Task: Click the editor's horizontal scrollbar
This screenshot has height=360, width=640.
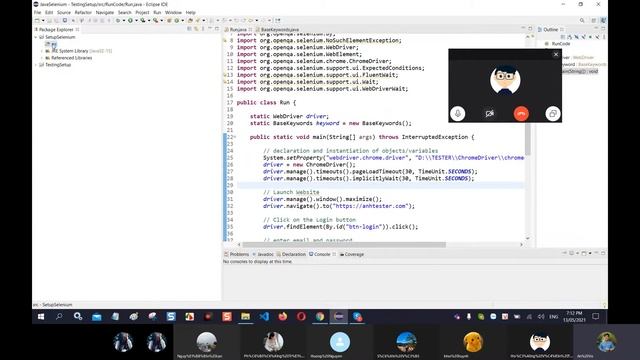Action: point(344,244)
